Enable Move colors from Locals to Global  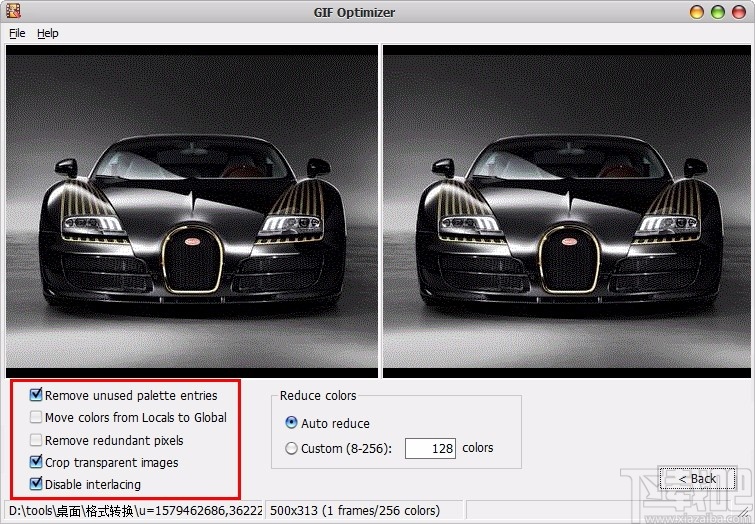[36, 417]
